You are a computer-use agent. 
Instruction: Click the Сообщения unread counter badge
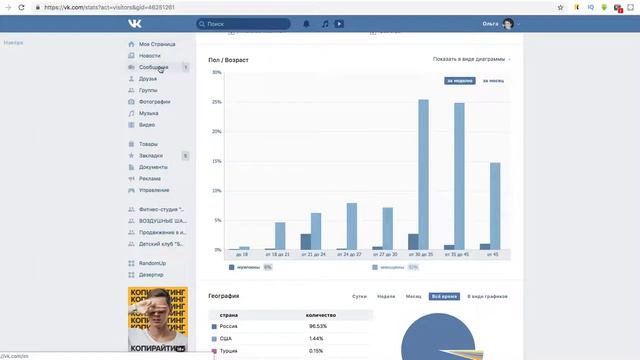pyautogui.click(x=185, y=67)
